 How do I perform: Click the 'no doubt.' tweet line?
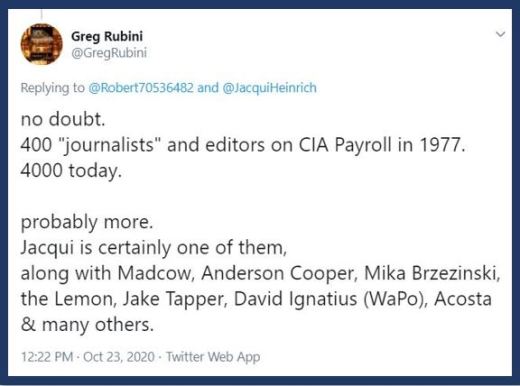[x=63, y=119]
